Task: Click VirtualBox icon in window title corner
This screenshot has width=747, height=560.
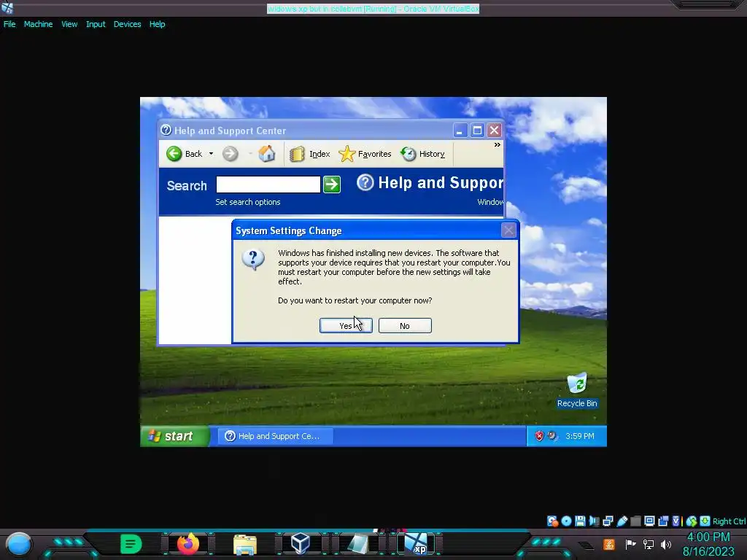Action: (x=7, y=7)
